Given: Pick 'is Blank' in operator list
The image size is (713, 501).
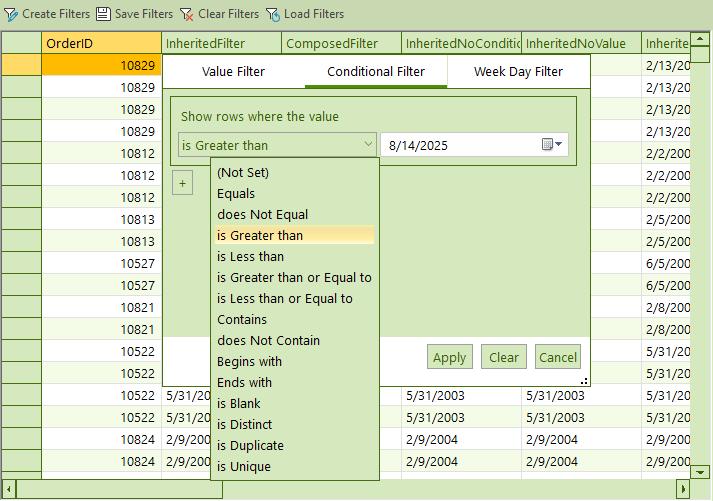Looking at the screenshot, I should coord(238,404).
